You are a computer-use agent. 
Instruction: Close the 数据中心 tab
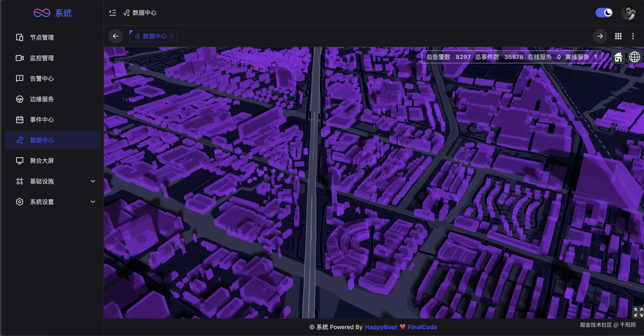[x=172, y=36]
